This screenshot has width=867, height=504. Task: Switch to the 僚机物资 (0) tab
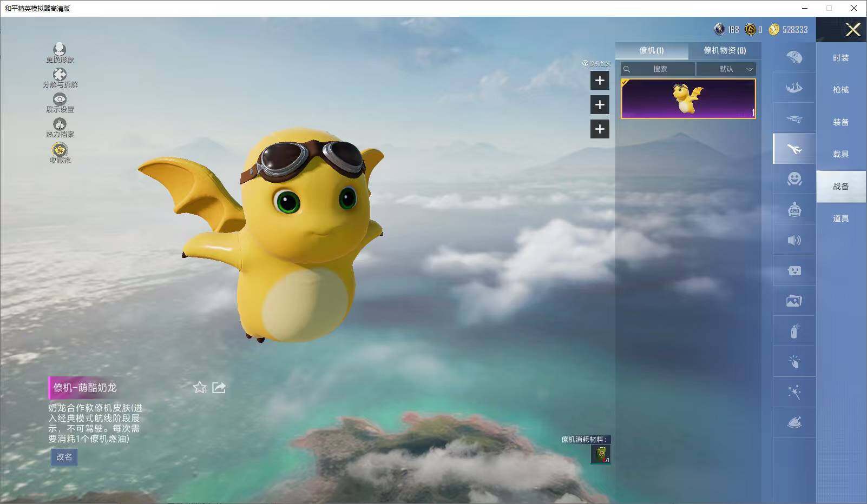tap(725, 50)
